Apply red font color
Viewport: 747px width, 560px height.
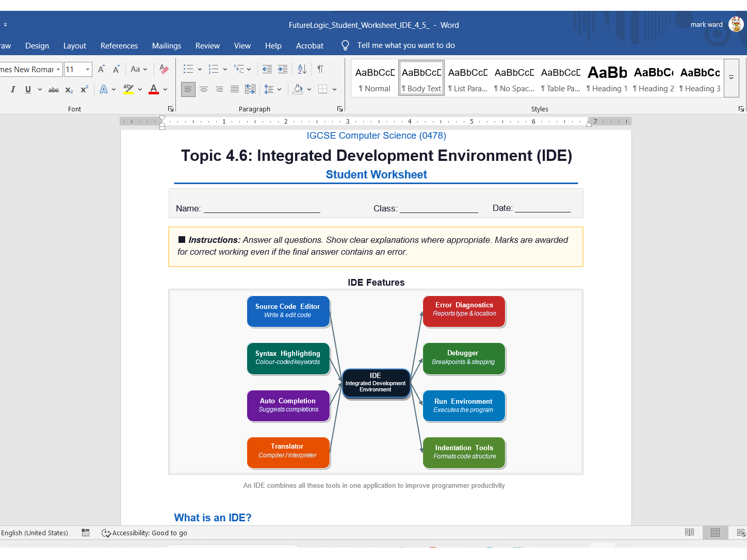pyautogui.click(x=154, y=89)
